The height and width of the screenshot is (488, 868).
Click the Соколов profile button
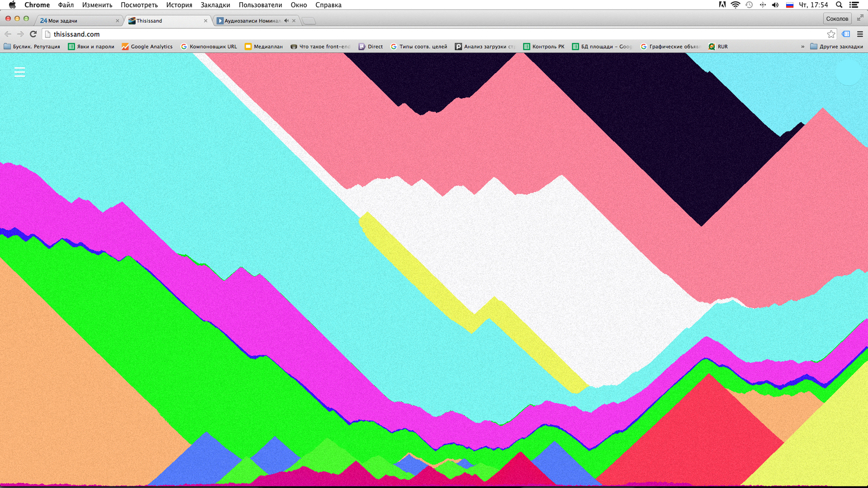point(837,18)
